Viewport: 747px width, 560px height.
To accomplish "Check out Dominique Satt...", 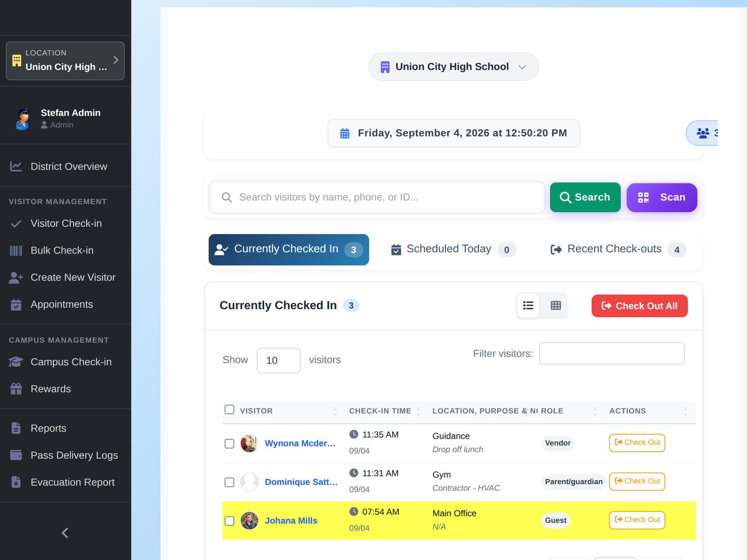I will [637, 482].
